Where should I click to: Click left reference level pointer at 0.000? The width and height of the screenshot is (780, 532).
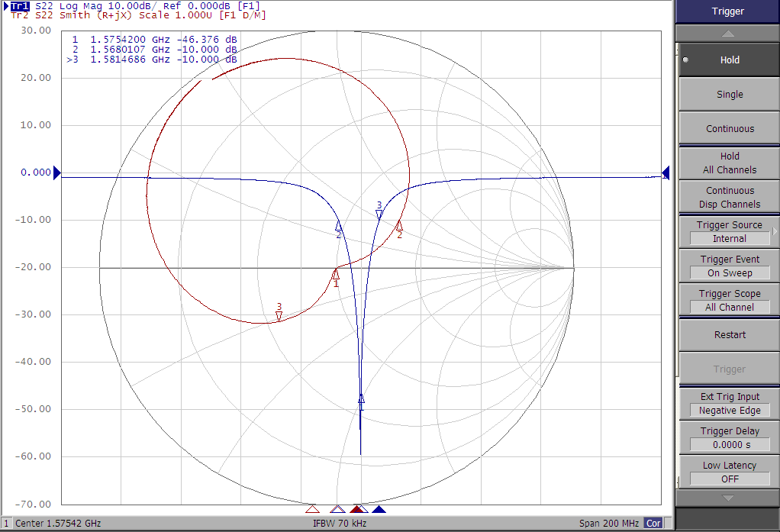coord(56,172)
